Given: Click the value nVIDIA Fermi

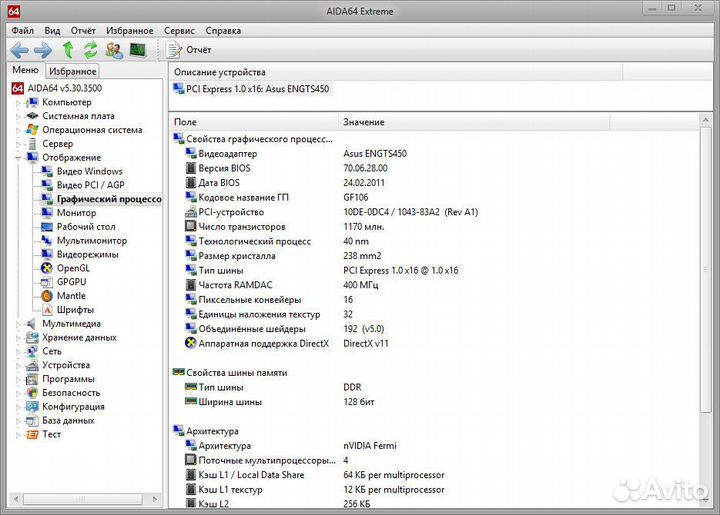Looking at the screenshot, I should (x=370, y=446).
